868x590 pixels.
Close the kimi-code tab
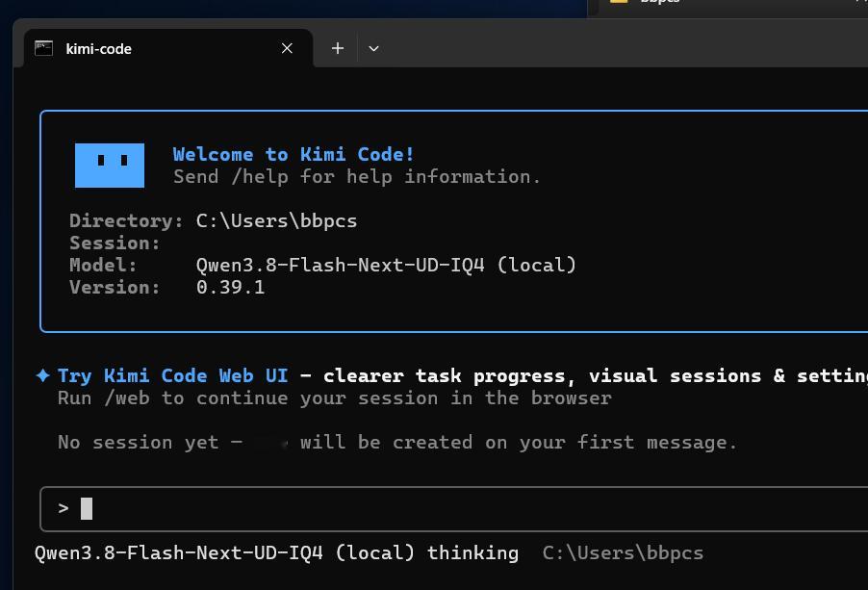pyautogui.click(x=287, y=49)
